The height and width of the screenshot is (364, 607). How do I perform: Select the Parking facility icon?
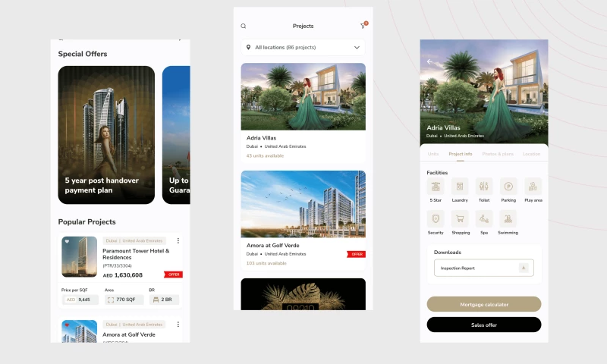pos(508,187)
